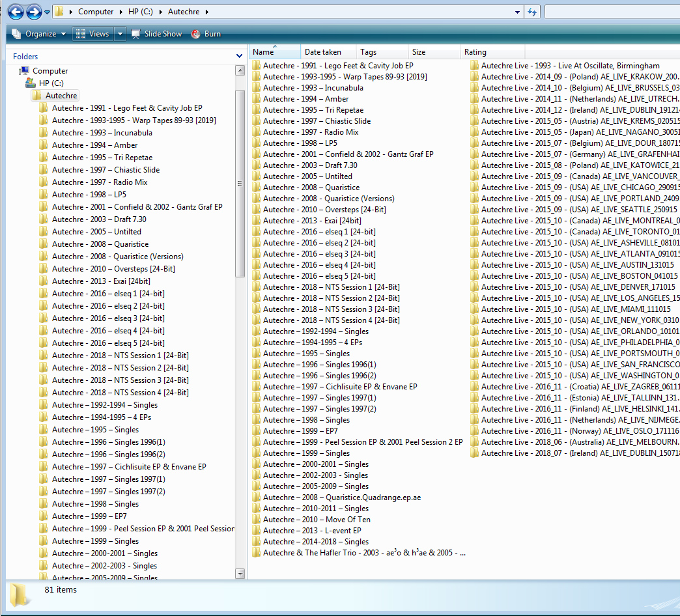
Task: Select 1999 EP7 folder icon in file list
Action: pos(256,430)
